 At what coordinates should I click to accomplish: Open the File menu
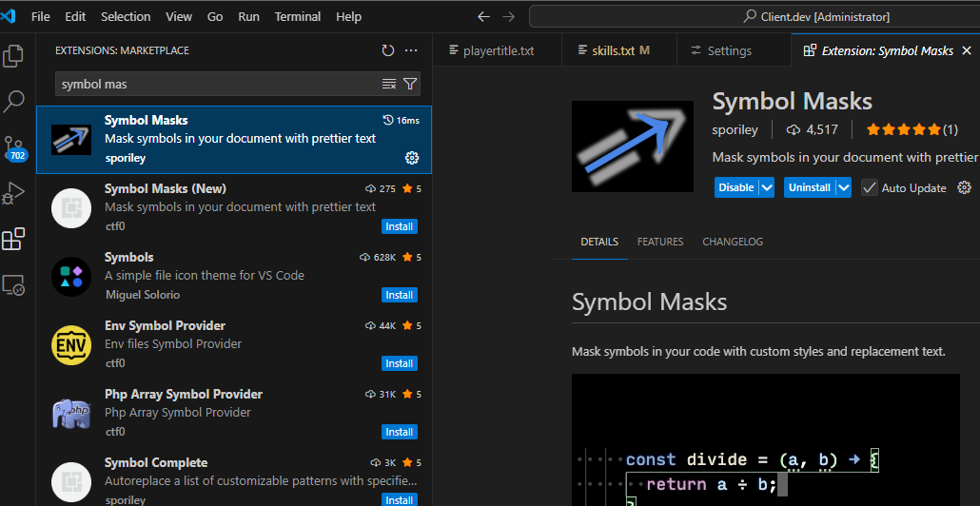(x=41, y=17)
